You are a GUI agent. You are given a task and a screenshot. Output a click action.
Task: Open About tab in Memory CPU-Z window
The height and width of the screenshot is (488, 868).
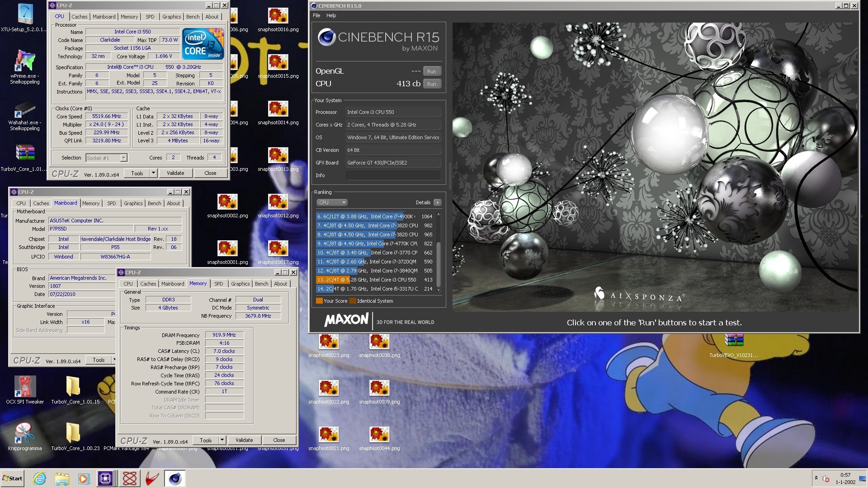[280, 284]
